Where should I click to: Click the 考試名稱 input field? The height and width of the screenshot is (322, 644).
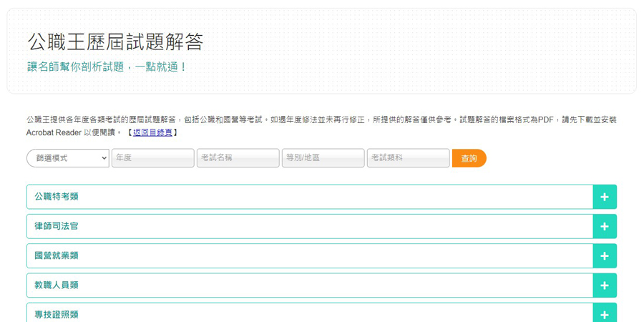[x=238, y=158]
